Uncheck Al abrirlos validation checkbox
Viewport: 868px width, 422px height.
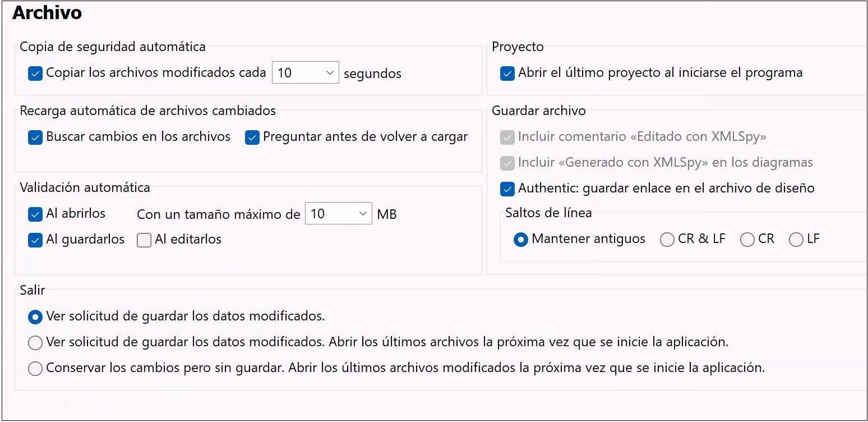(35, 214)
